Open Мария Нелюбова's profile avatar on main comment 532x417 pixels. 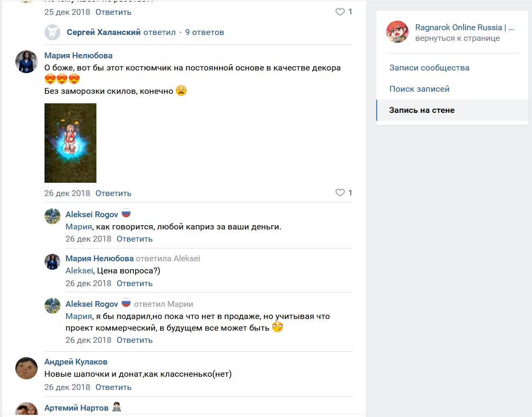26,62
